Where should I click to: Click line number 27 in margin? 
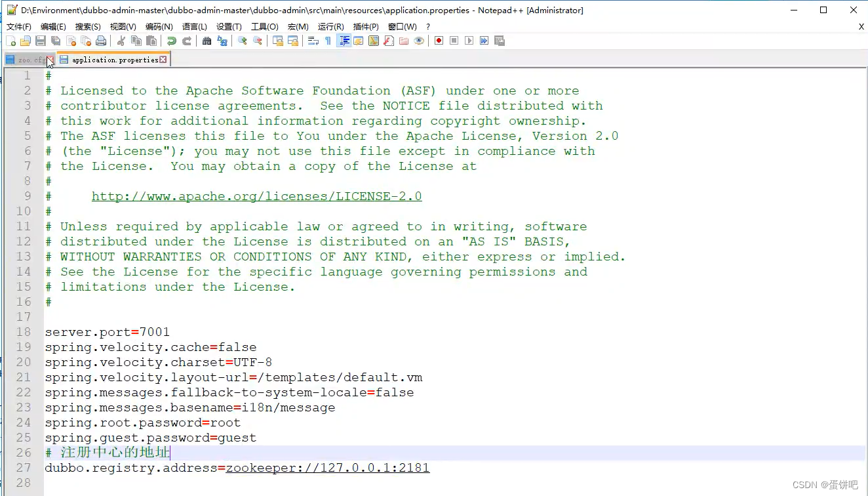click(x=24, y=468)
